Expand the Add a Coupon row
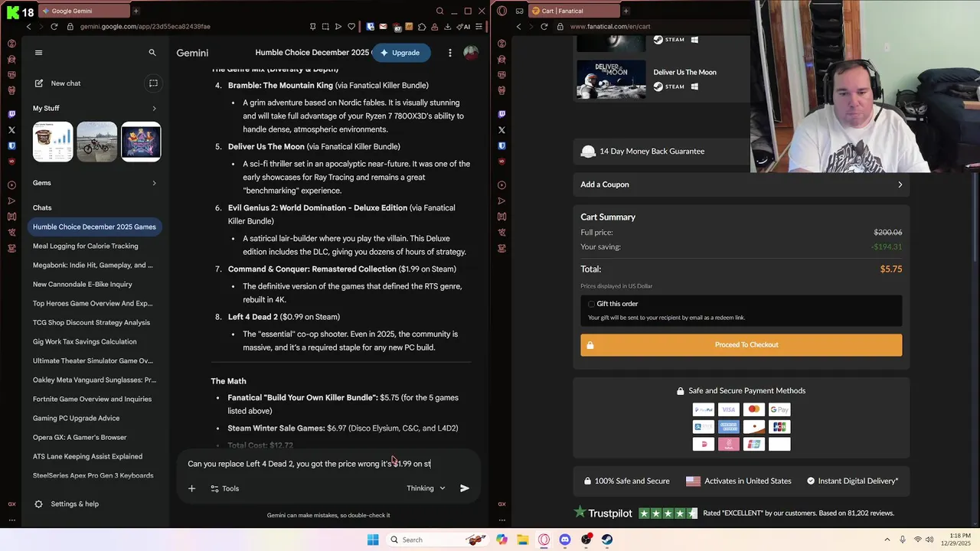 click(741, 184)
